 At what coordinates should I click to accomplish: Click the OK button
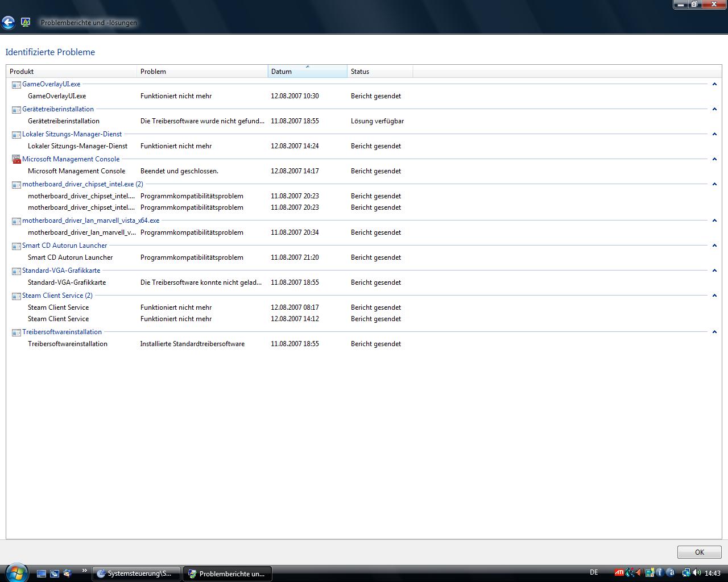[700, 552]
